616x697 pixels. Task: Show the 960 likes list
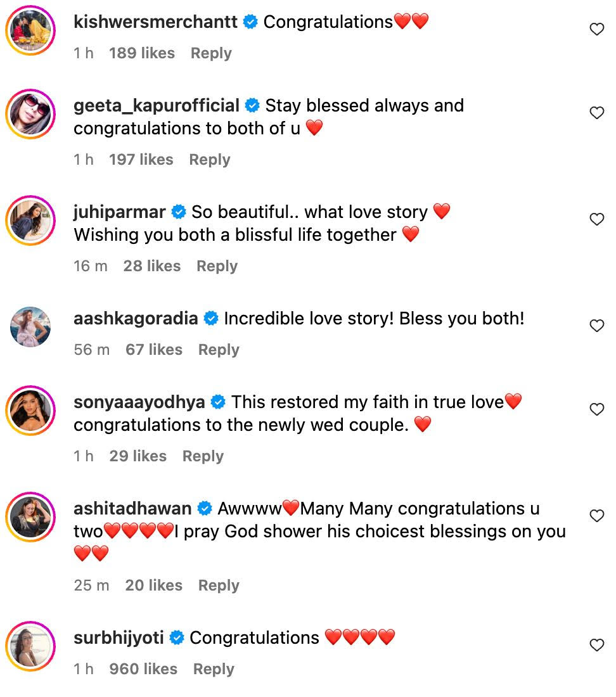click(x=143, y=669)
